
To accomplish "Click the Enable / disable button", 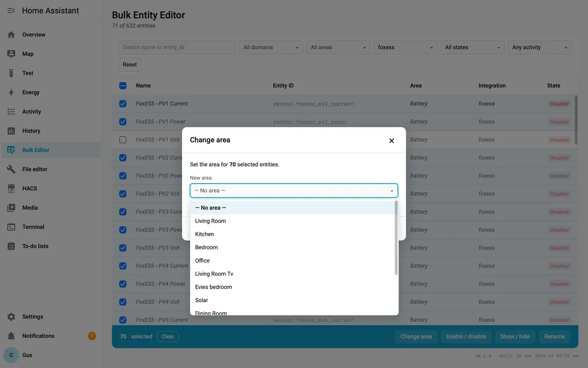I will tap(466, 337).
